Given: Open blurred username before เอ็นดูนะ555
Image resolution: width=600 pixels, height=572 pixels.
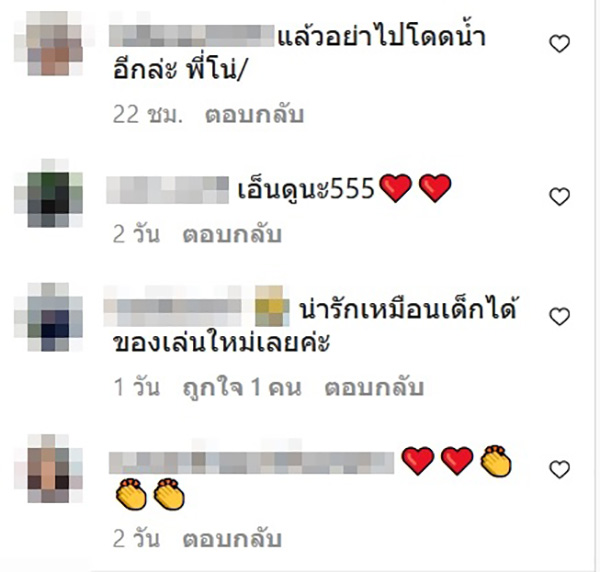Looking at the screenshot, I should pos(168,190).
